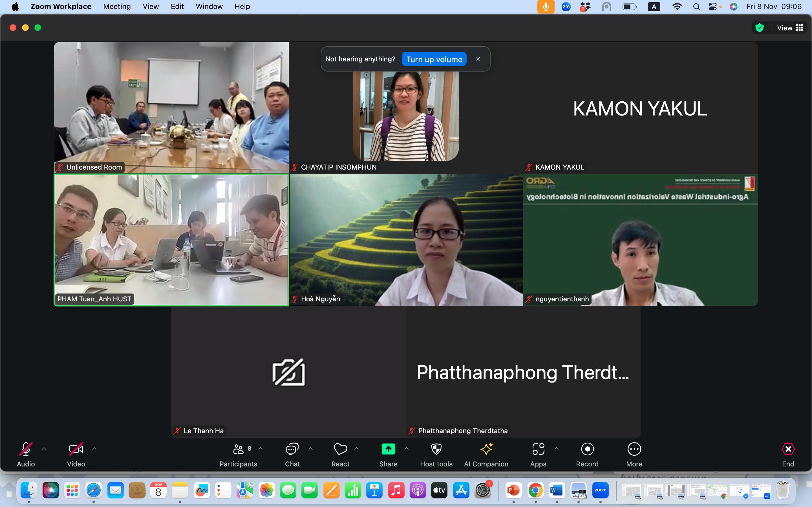This screenshot has width=812, height=507.
Task: Expand the video options caret
Action: point(94,448)
